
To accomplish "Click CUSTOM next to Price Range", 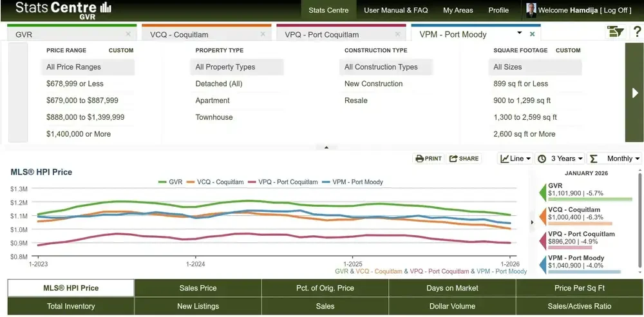I will [121, 50].
